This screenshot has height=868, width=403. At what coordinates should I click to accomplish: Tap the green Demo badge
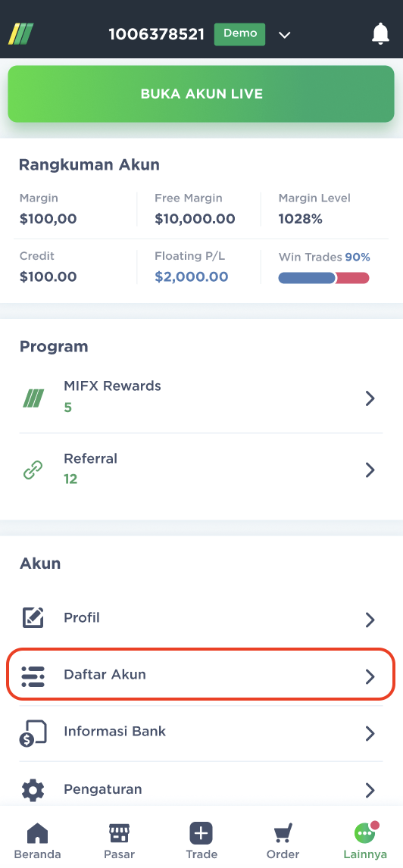tap(239, 34)
